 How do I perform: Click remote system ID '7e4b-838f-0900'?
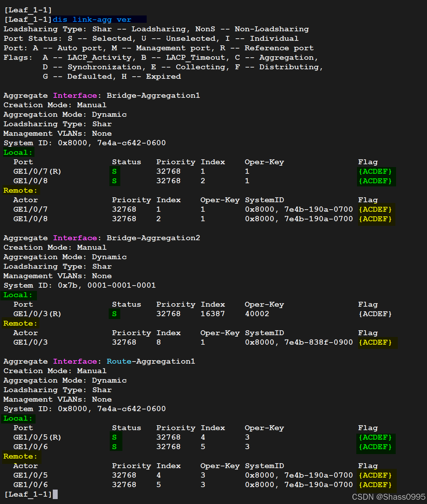(318, 343)
